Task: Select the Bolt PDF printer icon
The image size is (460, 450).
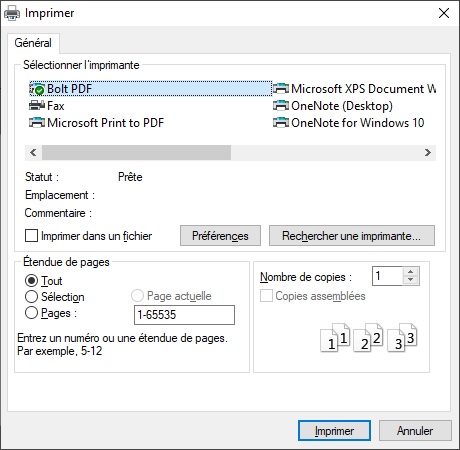Action: [x=37, y=89]
